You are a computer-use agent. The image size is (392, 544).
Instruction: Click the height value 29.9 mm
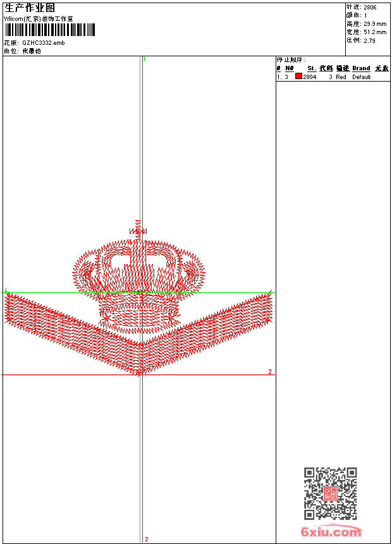point(375,24)
